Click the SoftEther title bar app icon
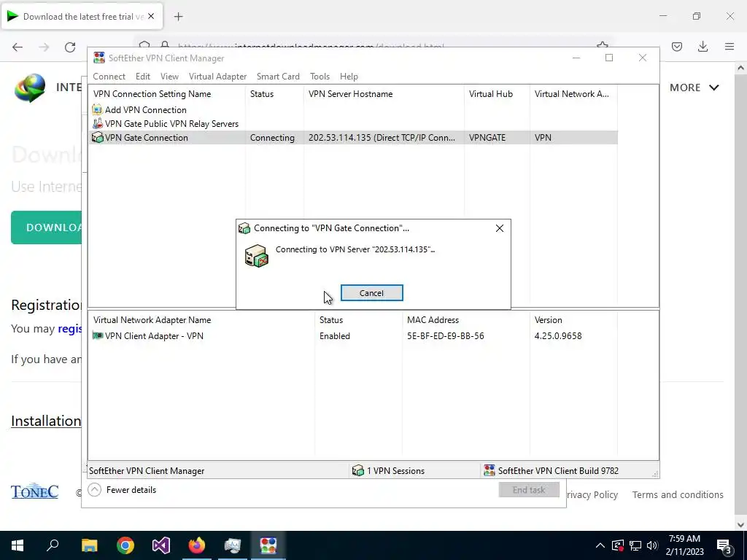The height and width of the screenshot is (560, 747). [x=99, y=58]
